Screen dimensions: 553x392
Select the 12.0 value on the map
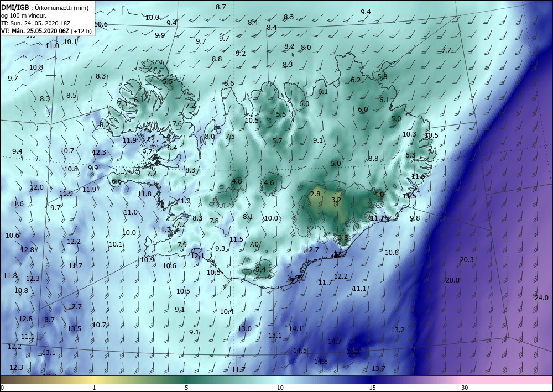(x=36, y=187)
